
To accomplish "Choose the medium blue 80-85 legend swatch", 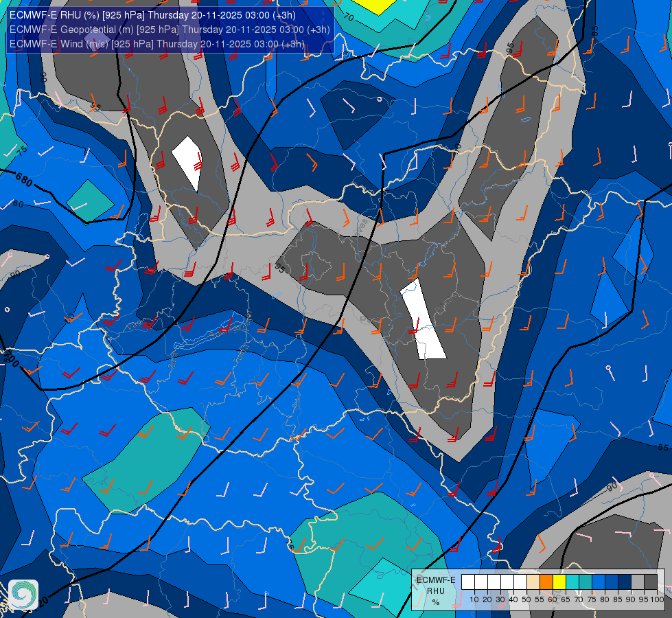I will tap(612, 582).
